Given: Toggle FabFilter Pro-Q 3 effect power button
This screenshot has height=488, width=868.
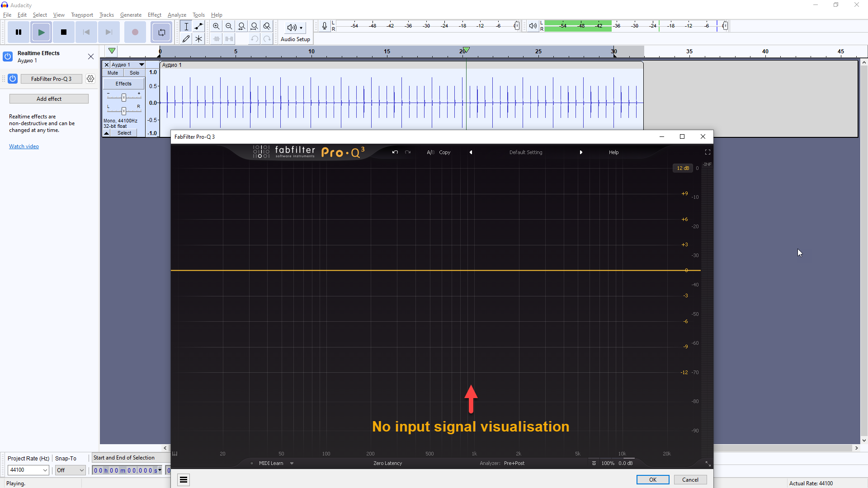Looking at the screenshot, I should [x=13, y=79].
